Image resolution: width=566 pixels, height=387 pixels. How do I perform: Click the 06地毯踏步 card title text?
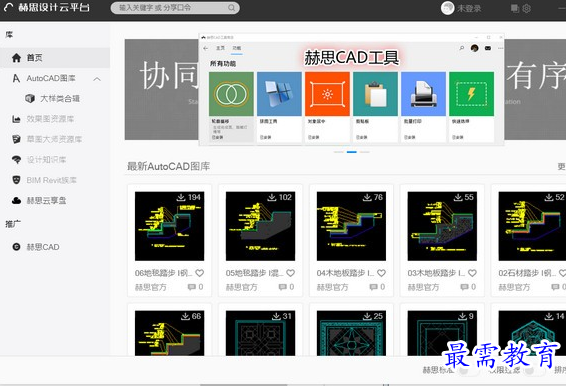click(x=164, y=273)
